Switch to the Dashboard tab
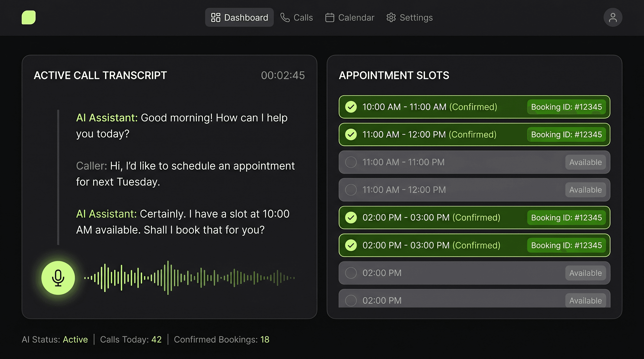Image resolution: width=644 pixels, height=359 pixels. tap(239, 18)
